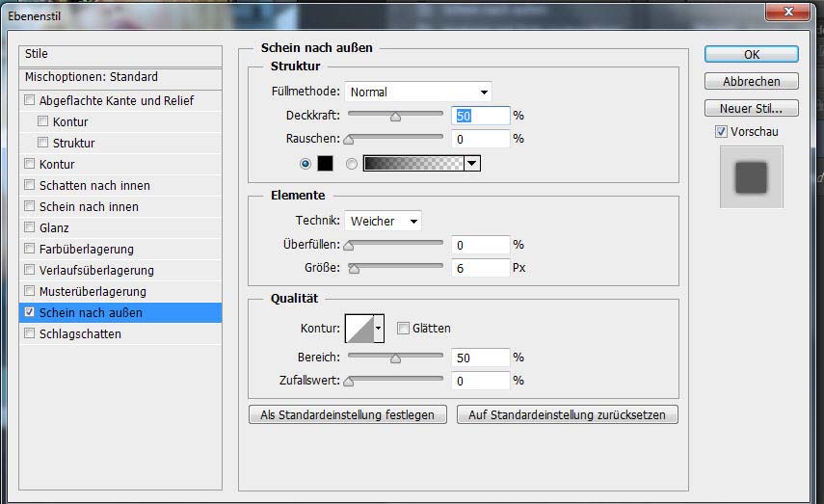
Task: Click the OK button
Action: click(751, 55)
